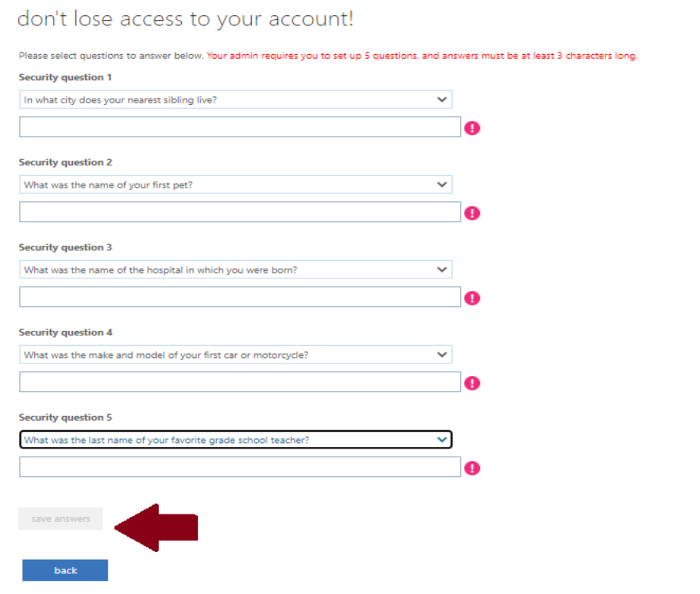Screen dimensions: 700x594
Task: Click the blue back button
Action: pyautogui.click(x=65, y=570)
